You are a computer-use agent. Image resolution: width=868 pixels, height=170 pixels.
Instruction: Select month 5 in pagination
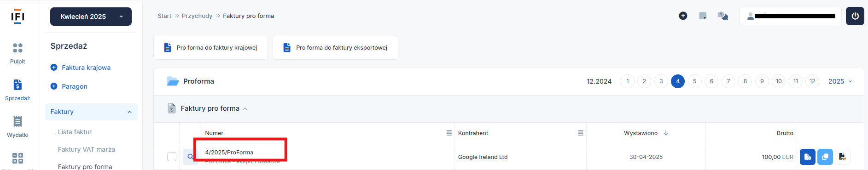[x=694, y=81]
